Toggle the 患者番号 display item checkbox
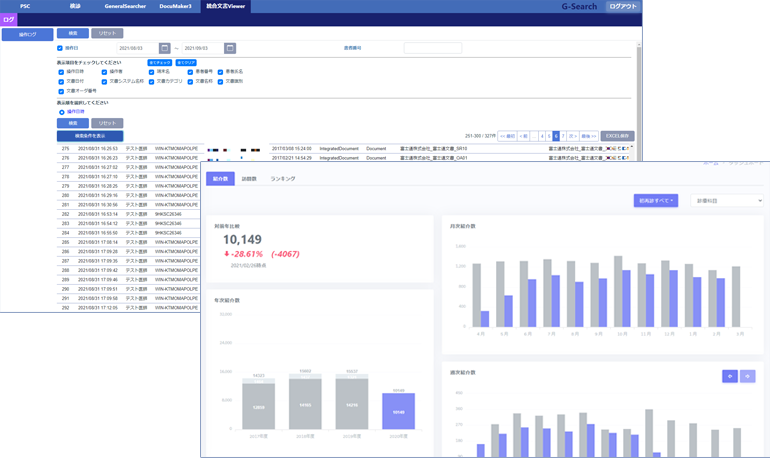 [190, 72]
